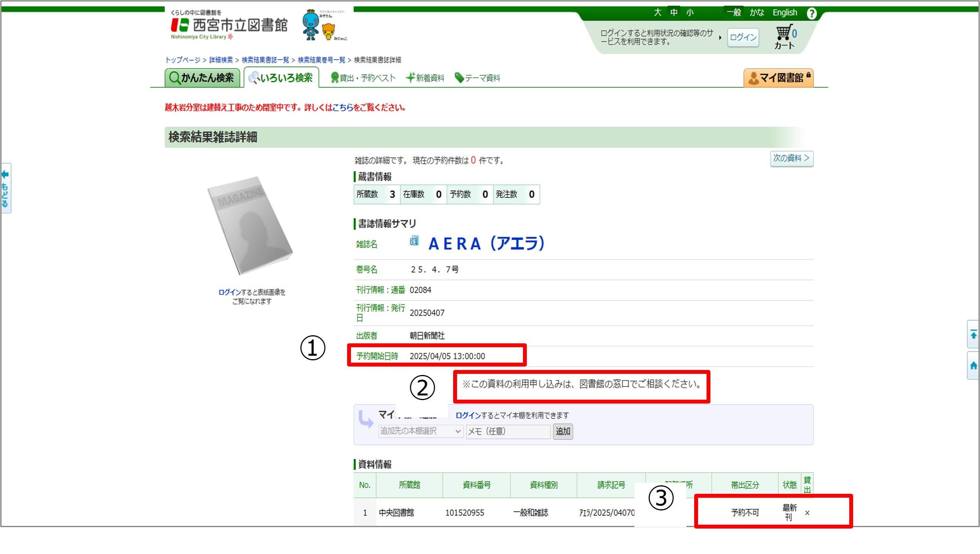Open the 追加先の本棚選択 dropdown
The image size is (980, 554).
point(420,431)
